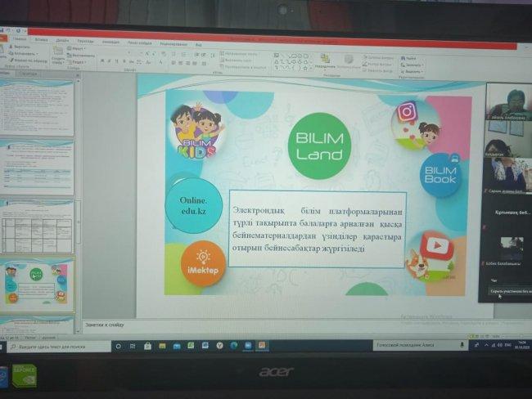The height and width of the screenshot is (399, 532).
Task: Open the Arrange (Упорядочить) button
Action: 325,61
